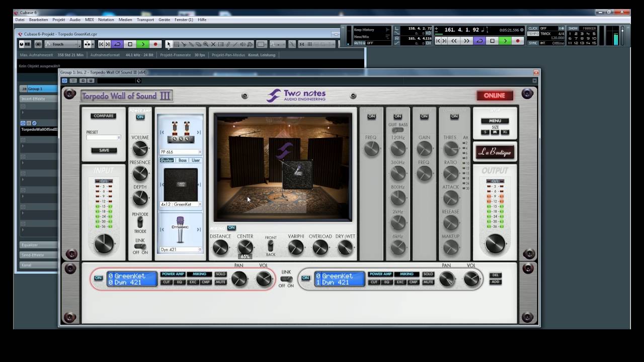
Task: Toggle Power Amp ON button
Action: pyautogui.click(x=140, y=117)
